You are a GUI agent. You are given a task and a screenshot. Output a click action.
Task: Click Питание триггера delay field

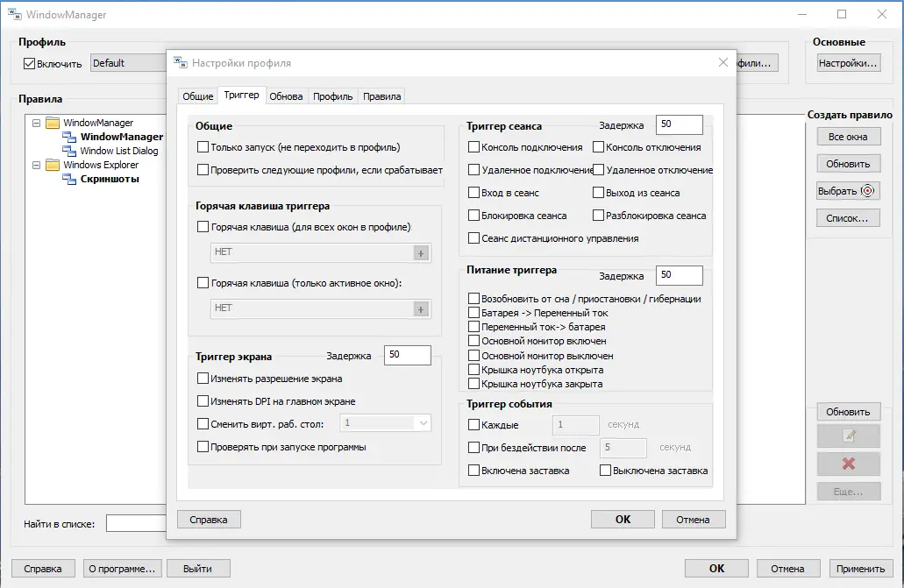click(x=680, y=275)
